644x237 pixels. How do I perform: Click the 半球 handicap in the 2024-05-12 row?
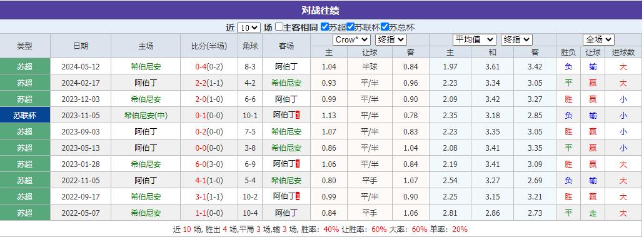(370, 67)
